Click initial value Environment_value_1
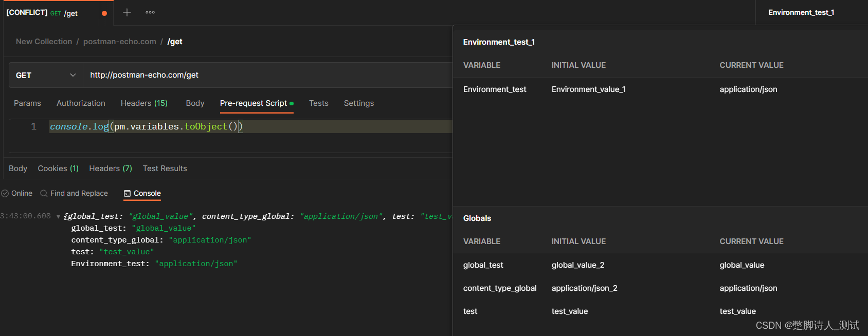This screenshot has height=336, width=868. pyautogui.click(x=588, y=89)
